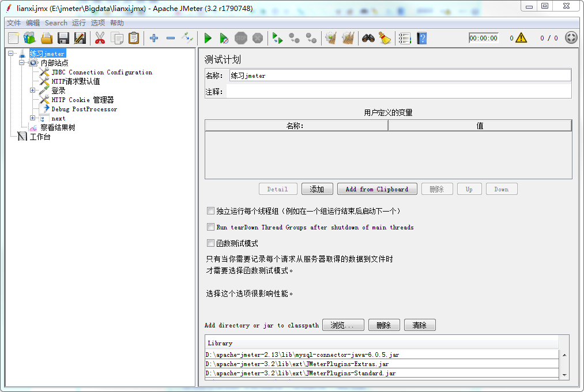Click the Paste clipboard icon
Screen dimensions: 584x392
coord(135,37)
